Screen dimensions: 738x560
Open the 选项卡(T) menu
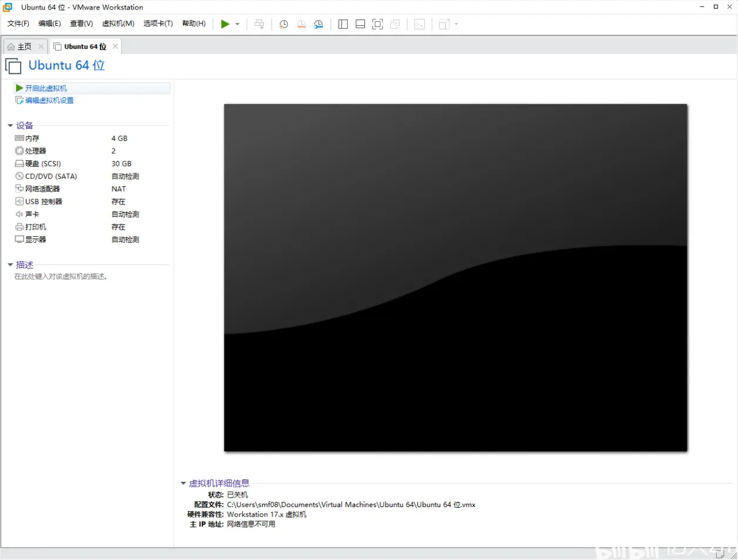point(158,24)
